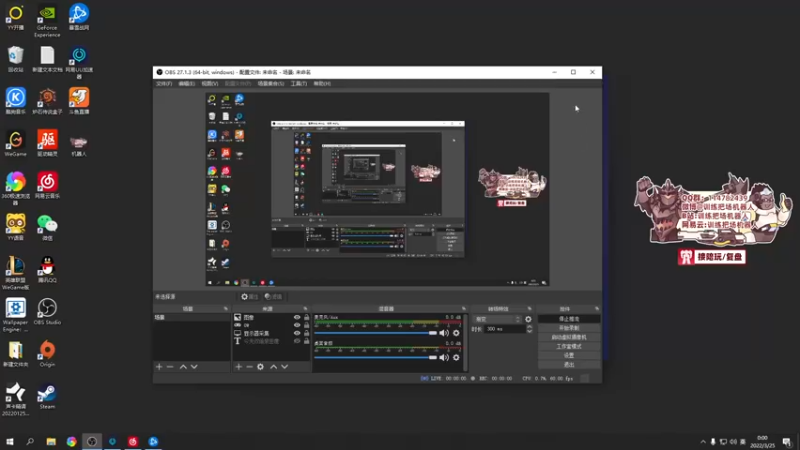Open the View menu in OBS
Viewport: 800px width, 450px height.
(210, 84)
